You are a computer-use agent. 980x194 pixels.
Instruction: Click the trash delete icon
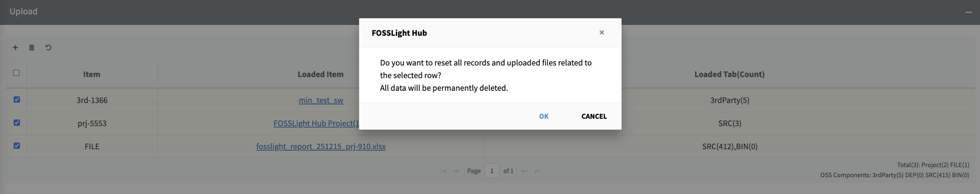32,48
